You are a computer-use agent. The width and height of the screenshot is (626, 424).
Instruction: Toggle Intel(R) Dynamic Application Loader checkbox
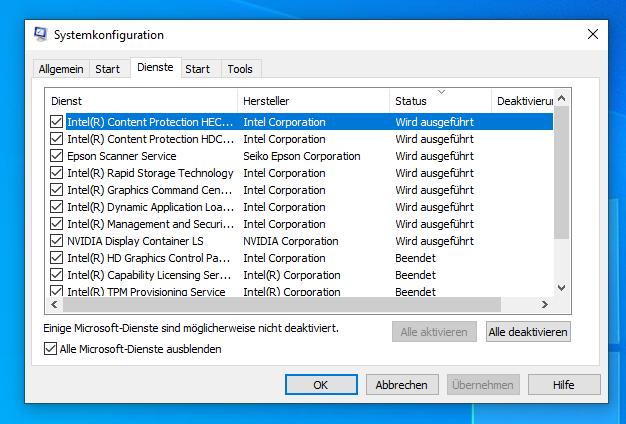(57, 207)
